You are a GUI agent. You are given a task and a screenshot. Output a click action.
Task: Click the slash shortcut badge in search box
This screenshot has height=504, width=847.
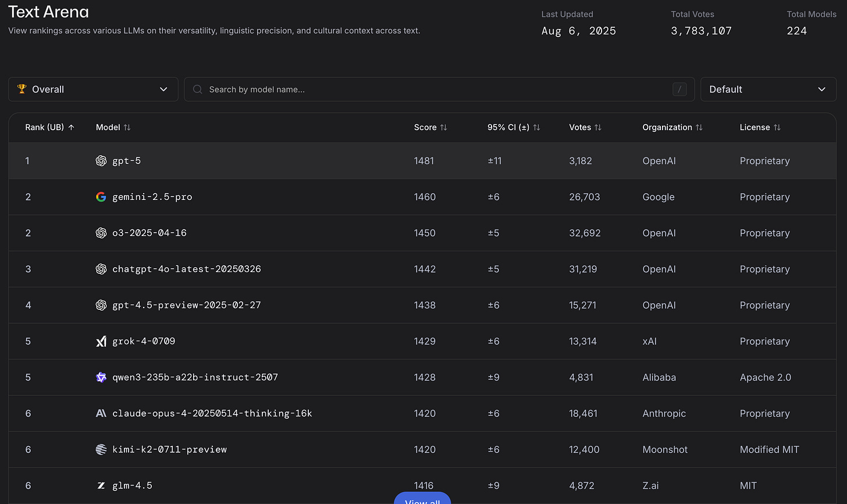tap(679, 89)
